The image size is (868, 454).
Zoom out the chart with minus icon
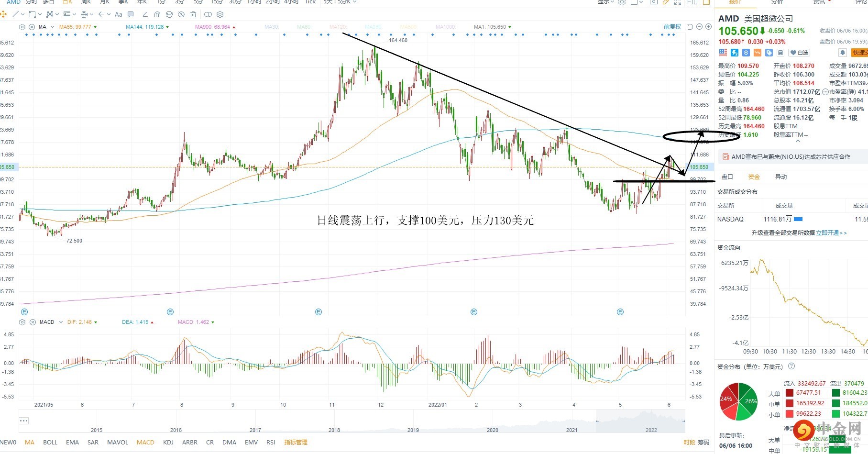(x=700, y=27)
